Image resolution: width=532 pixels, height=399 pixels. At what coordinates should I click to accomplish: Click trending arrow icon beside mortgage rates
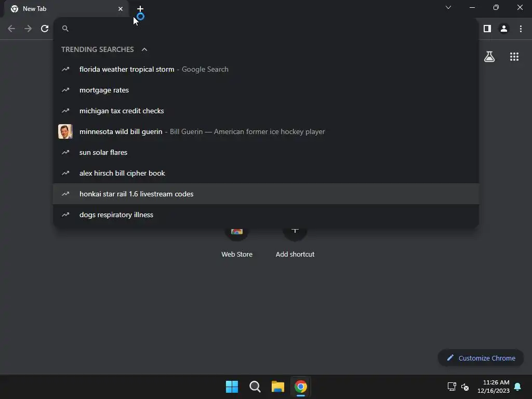click(65, 90)
